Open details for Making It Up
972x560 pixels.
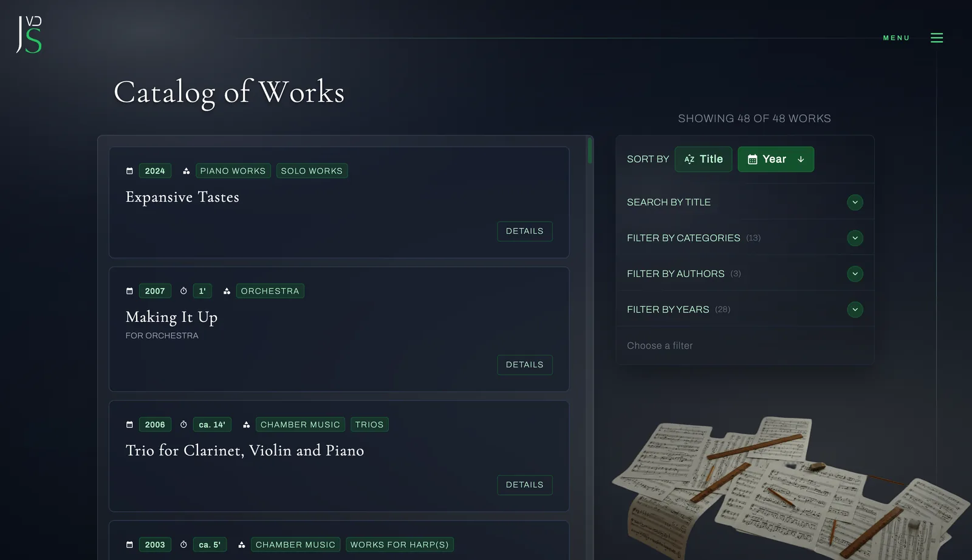point(525,365)
